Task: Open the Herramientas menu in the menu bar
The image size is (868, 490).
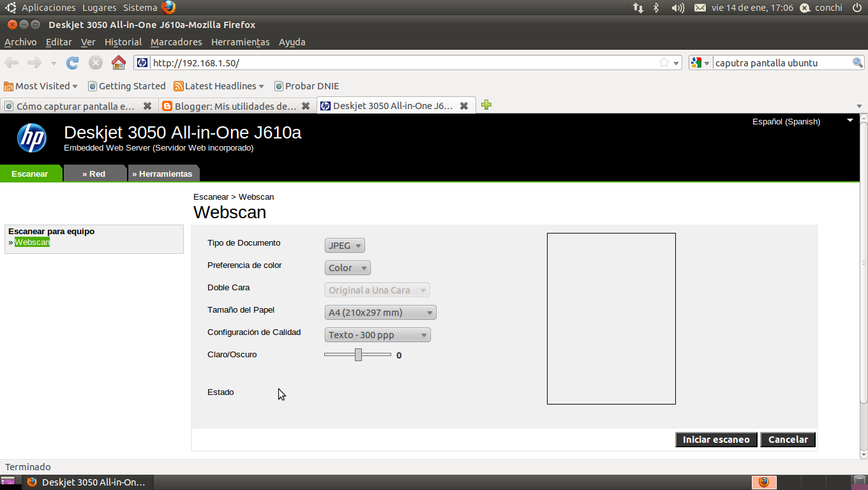Action: pyautogui.click(x=241, y=42)
